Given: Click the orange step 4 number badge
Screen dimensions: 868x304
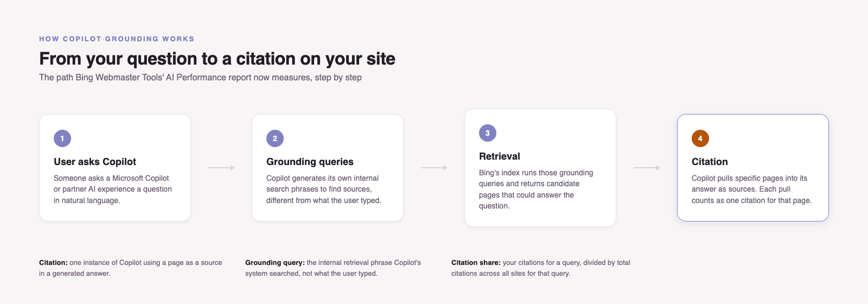Looking at the screenshot, I should point(700,138).
